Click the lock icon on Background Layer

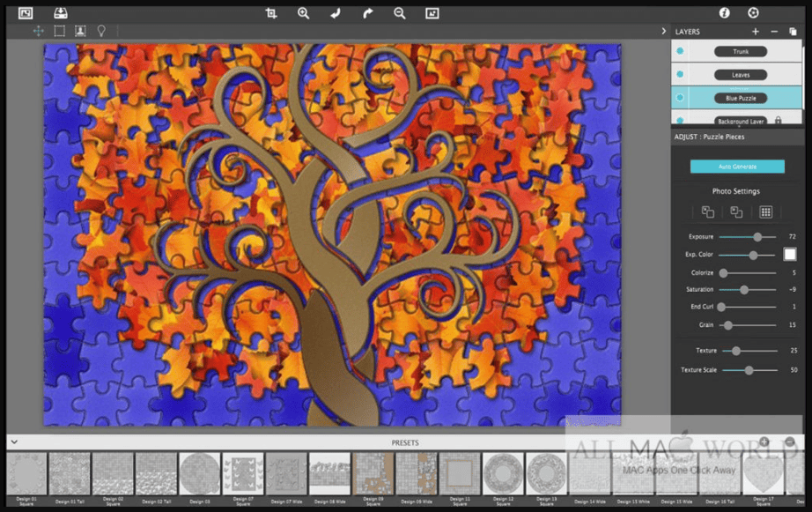(x=778, y=120)
